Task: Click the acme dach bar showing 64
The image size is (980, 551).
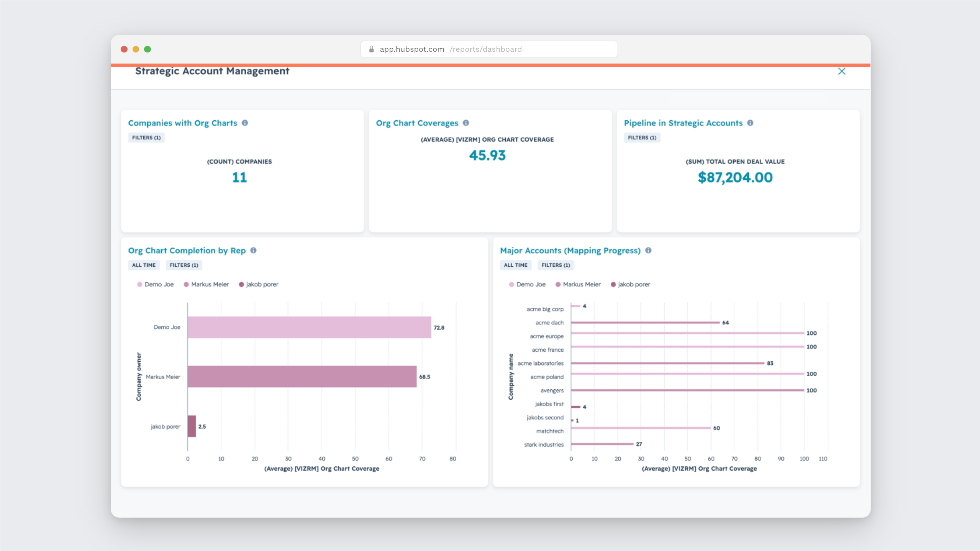Action: pos(645,323)
